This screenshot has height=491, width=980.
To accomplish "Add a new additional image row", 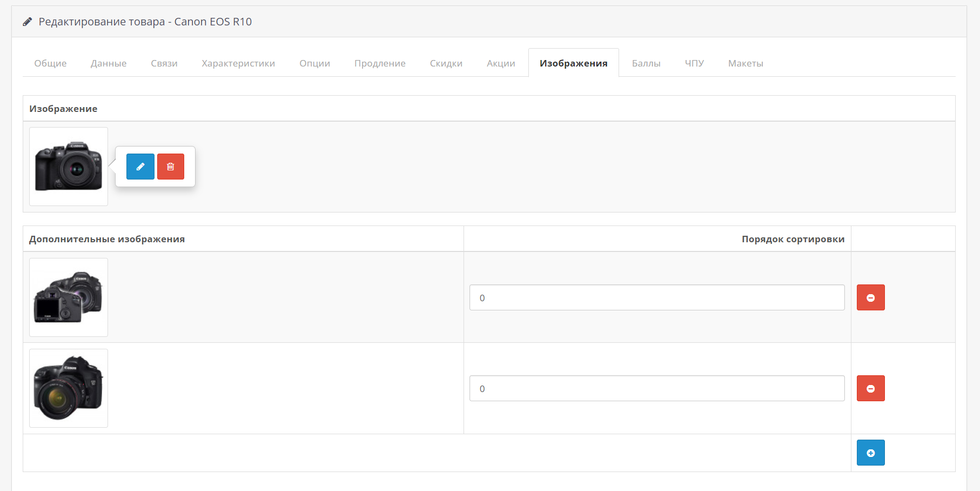I will tap(870, 453).
